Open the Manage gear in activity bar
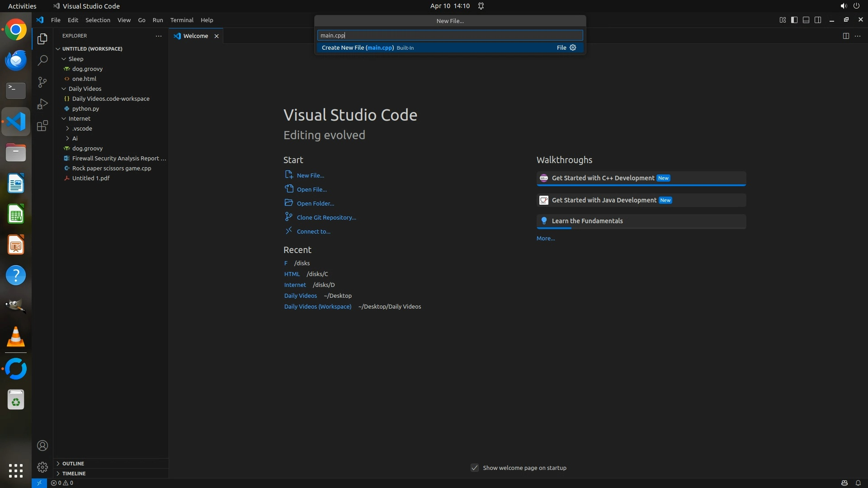This screenshot has width=868, height=488. (42, 467)
